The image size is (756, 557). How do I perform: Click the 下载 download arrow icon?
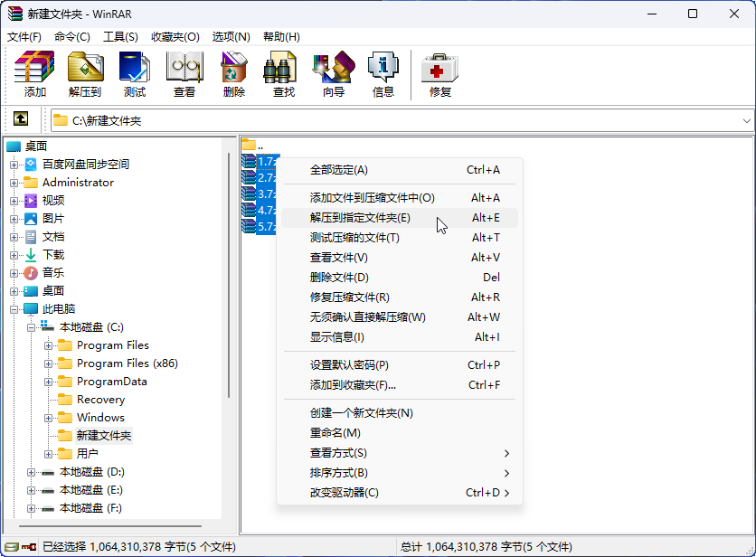[31, 255]
